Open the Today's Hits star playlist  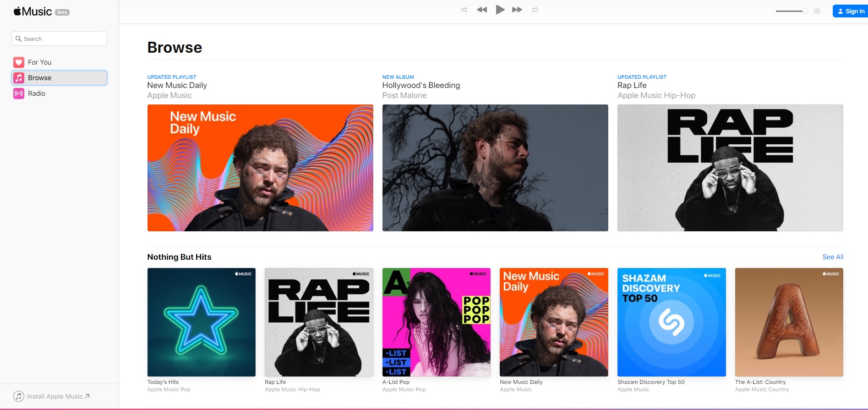pyautogui.click(x=202, y=322)
